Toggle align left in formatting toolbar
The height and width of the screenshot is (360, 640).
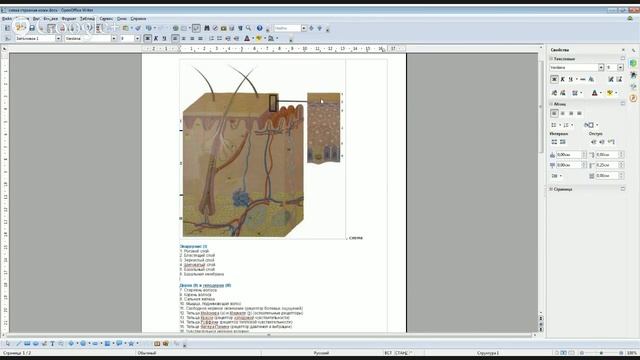(175, 38)
